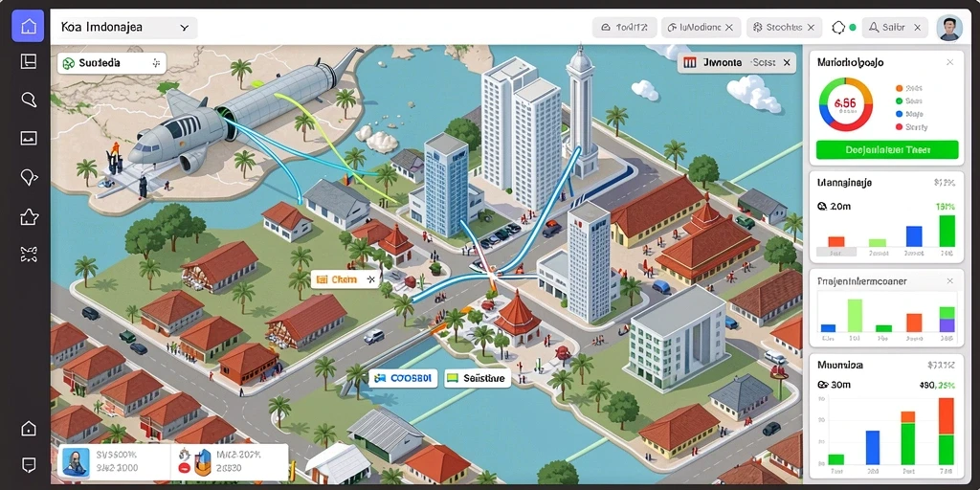
Task: Toggle the Seiistinve map label
Action: 478,378
